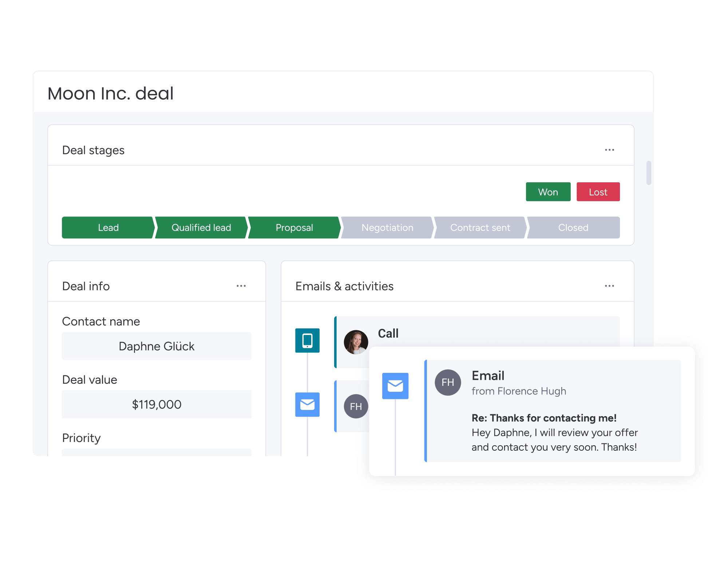
Task: Toggle the Closed stage visibility
Action: (572, 227)
